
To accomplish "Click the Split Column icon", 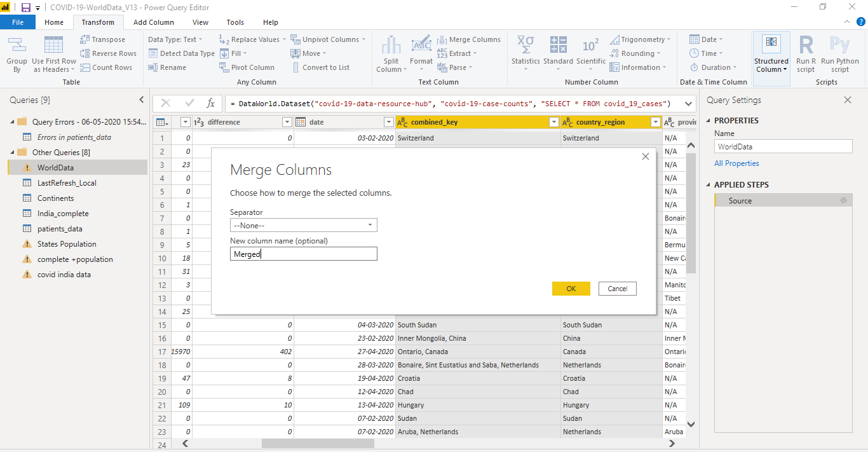I will tap(391, 45).
